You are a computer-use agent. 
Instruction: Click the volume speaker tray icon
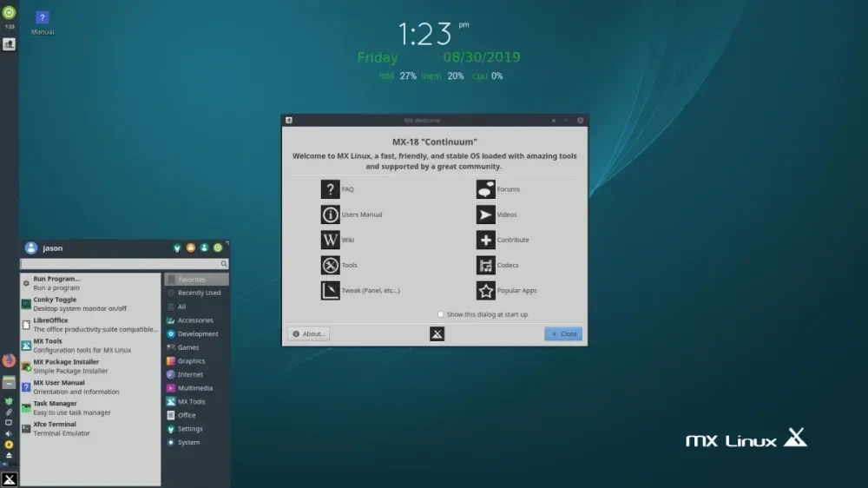coord(9,433)
